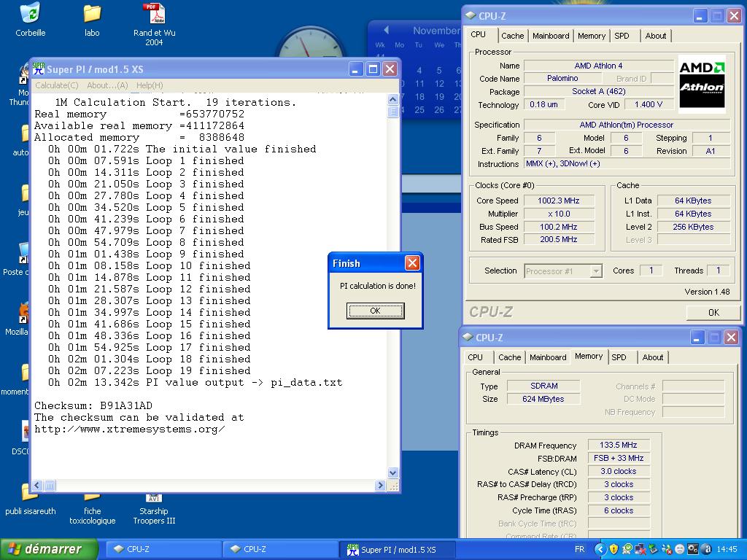The image size is (747, 560).
Task: Click the DRAM Frequency 133.5 MHz field
Action: [618, 445]
